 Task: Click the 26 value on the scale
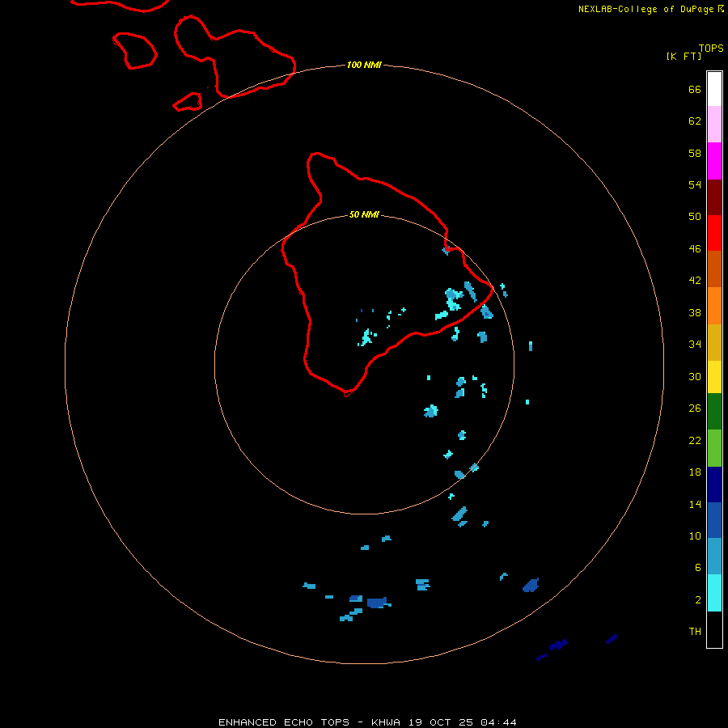point(695,408)
